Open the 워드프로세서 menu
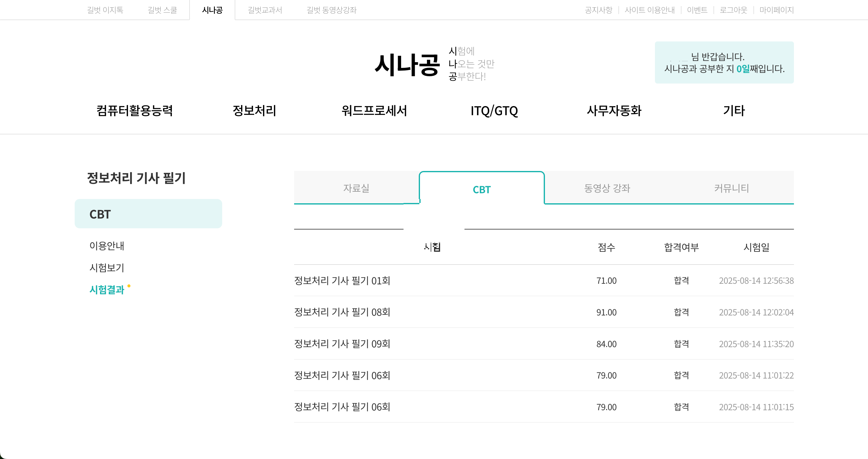 click(374, 111)
